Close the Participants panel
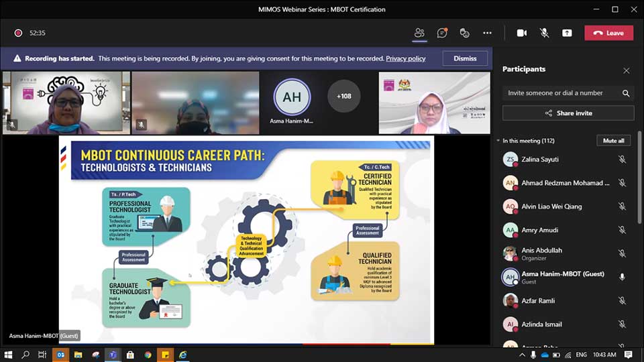 point(627,70)
